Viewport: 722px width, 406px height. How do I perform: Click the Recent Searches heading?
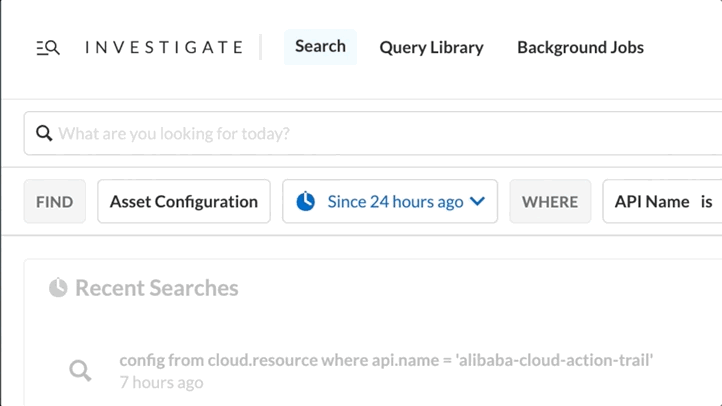tap(157, 288)
